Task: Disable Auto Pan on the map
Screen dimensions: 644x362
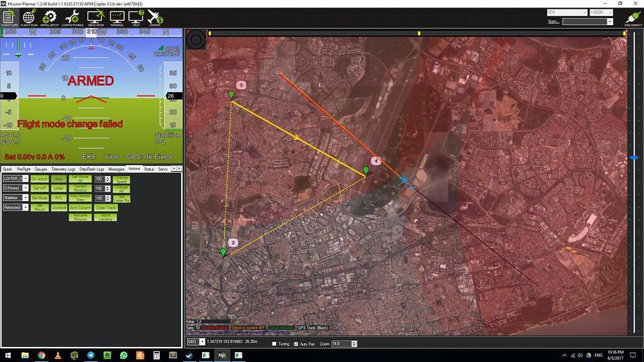Action: click(x=296, y=343)
